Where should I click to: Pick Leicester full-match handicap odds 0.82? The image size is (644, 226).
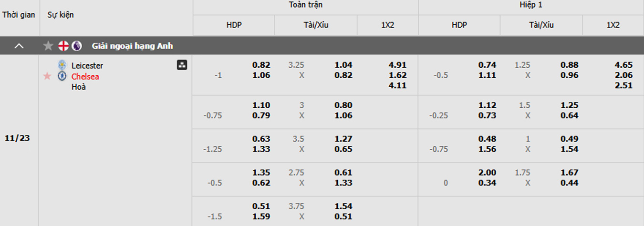pyautogui.click(x=261, y=65)
